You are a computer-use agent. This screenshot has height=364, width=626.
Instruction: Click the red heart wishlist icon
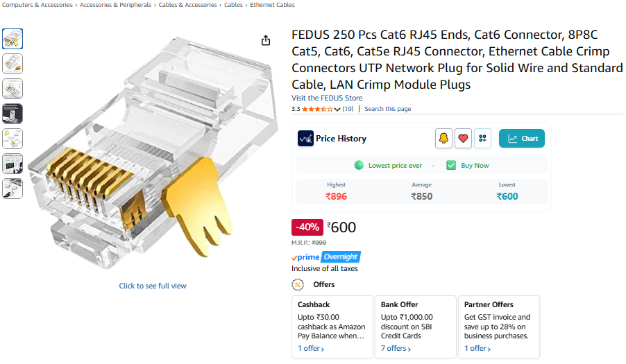463,139
